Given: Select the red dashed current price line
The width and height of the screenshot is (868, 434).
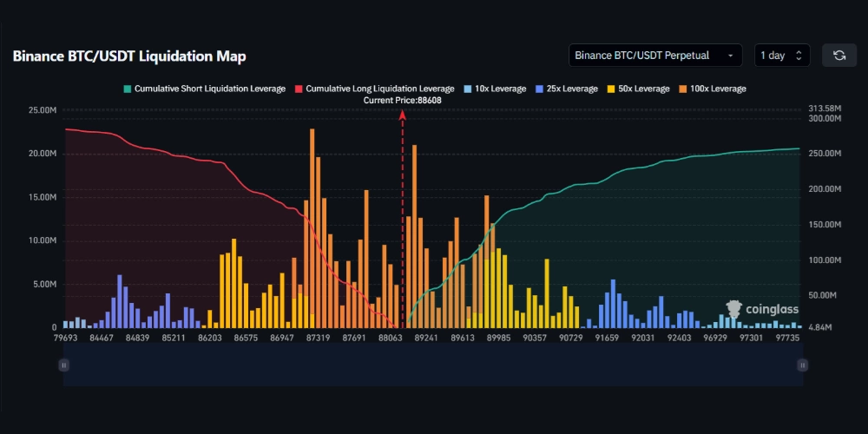Looking at the screenshot, I should click(402, 217).
